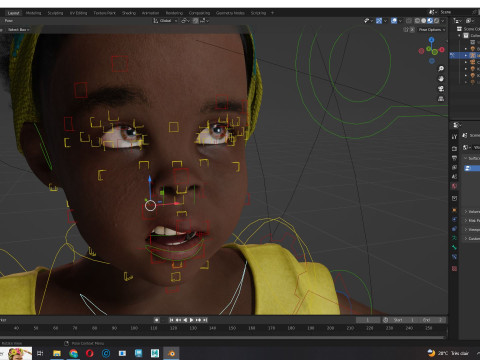Open the Scene properties tab icon
The image size is (480, 360).
click(x=454, y=177)
